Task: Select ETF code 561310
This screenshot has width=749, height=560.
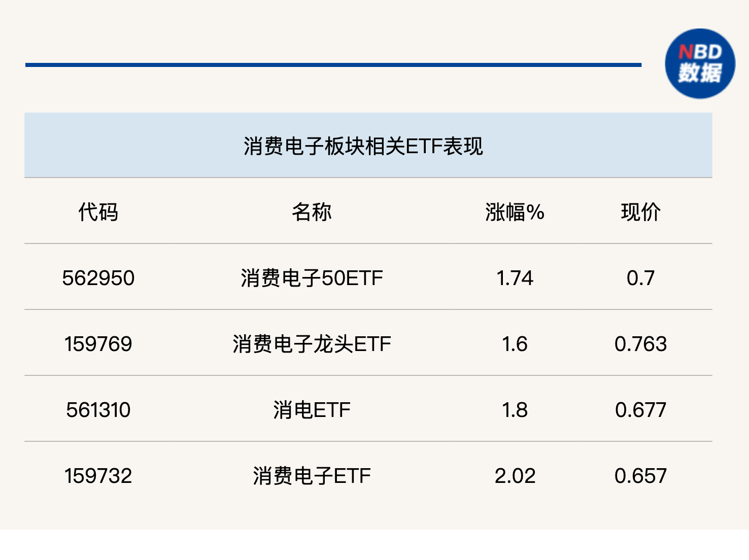Action: point(98,410)
